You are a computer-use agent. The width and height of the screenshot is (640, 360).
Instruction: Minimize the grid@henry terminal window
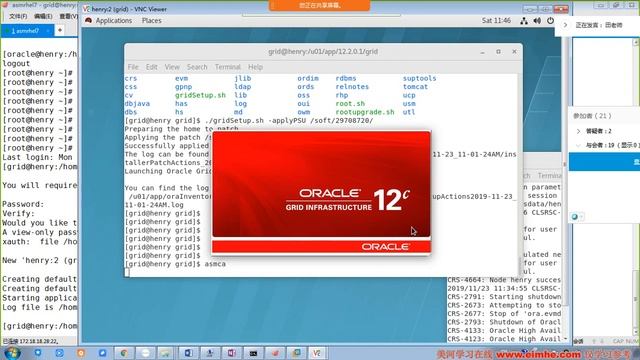click(482, 52)
